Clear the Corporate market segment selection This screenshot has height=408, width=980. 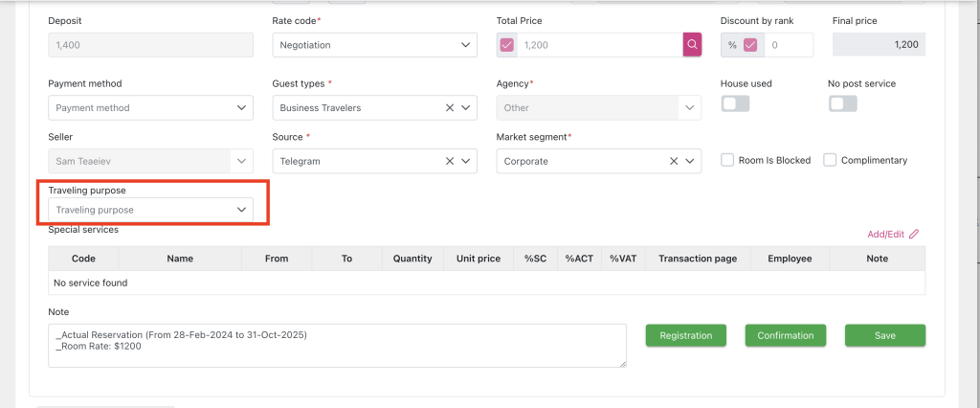674,162
